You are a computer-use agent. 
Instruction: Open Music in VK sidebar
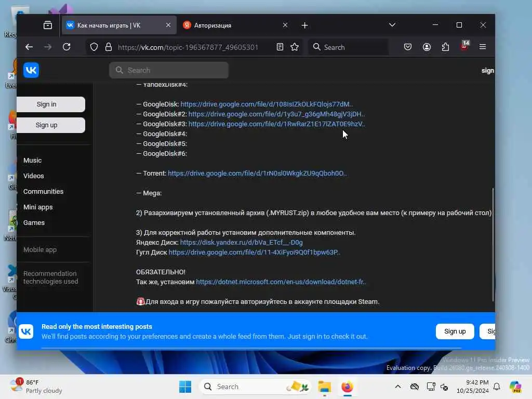33,161
